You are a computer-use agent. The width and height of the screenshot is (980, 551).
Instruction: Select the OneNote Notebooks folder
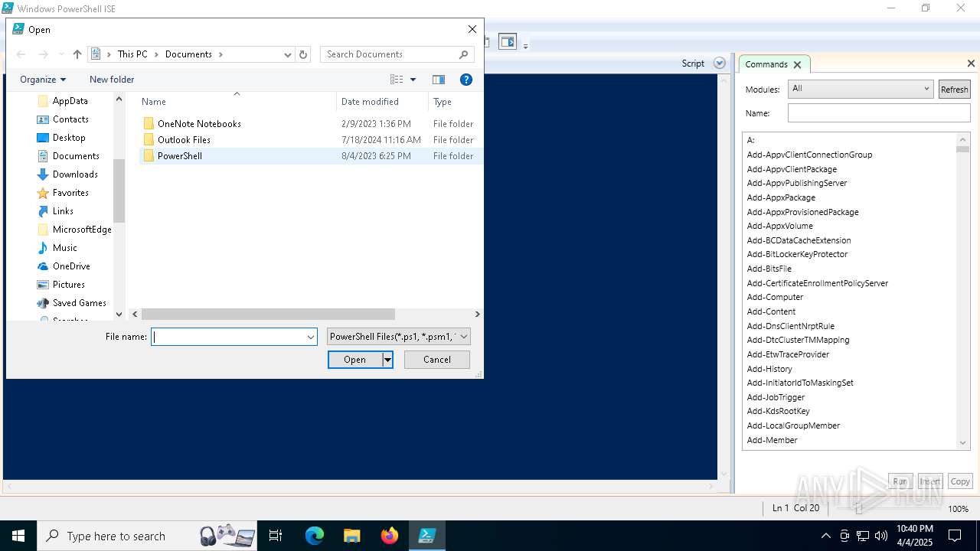[x=199, y=124]
